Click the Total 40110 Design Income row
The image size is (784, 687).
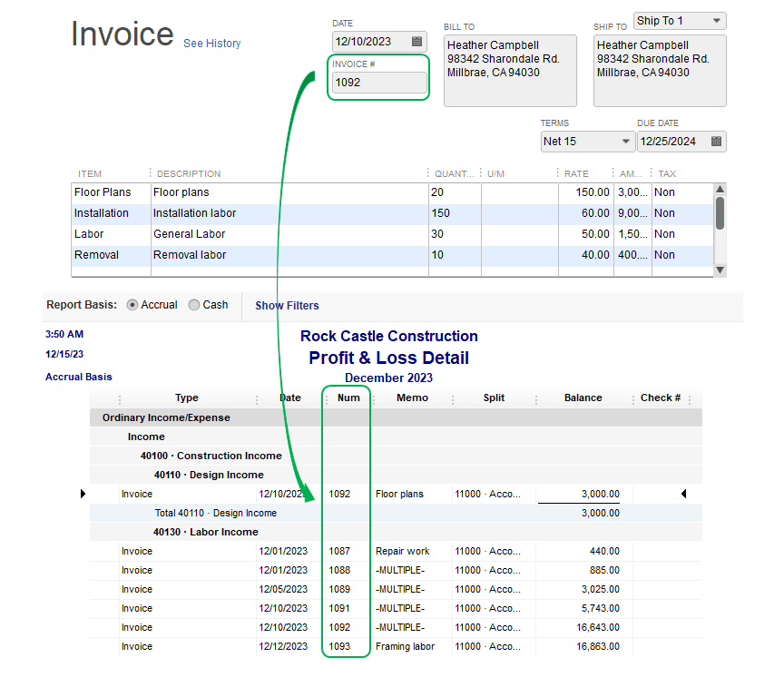[396, 513]
